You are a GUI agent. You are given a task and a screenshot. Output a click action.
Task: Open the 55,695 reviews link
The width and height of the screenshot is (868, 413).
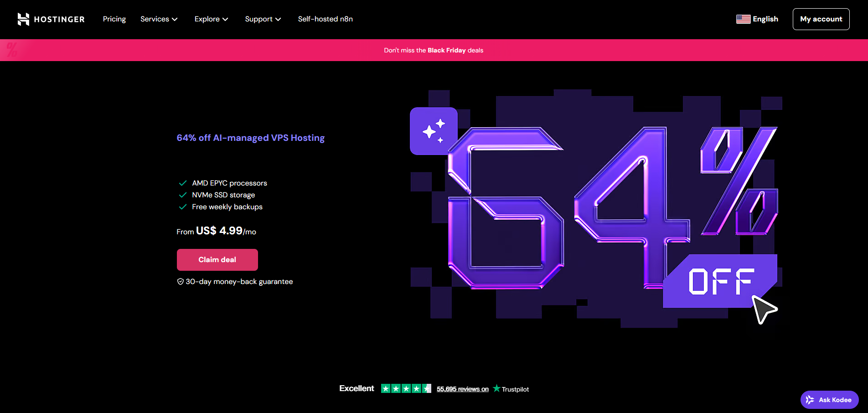[x=462, y=389]
